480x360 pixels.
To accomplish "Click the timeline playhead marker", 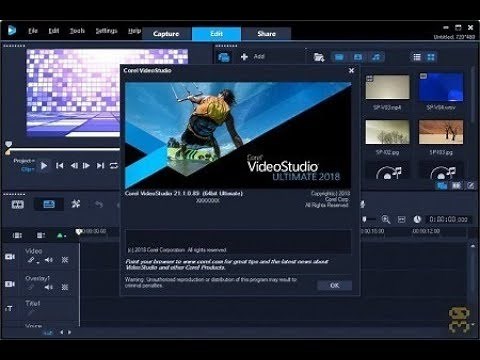I will pyautogui.click(x=78, y=231).
